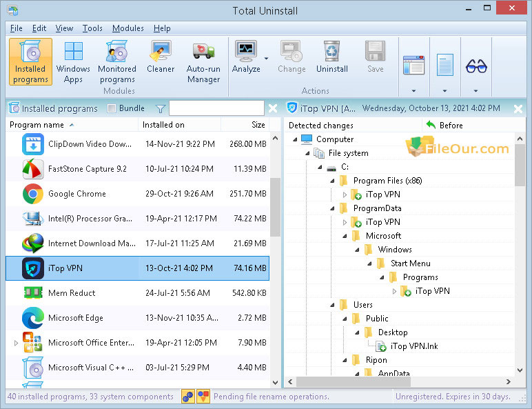
Task: Click the program filter search box
Action: click(216, 108)
